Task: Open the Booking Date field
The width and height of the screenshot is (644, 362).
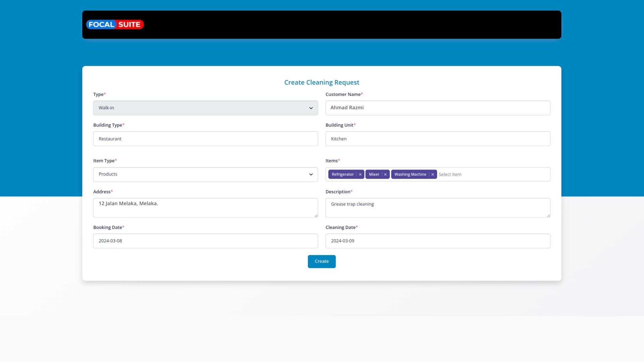Action: point(205,241)
